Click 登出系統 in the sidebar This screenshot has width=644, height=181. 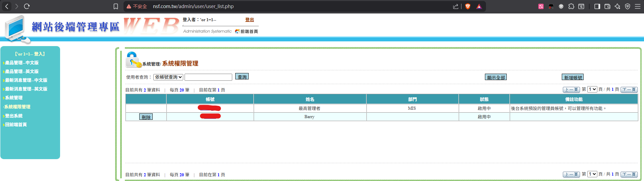(13, 116)
